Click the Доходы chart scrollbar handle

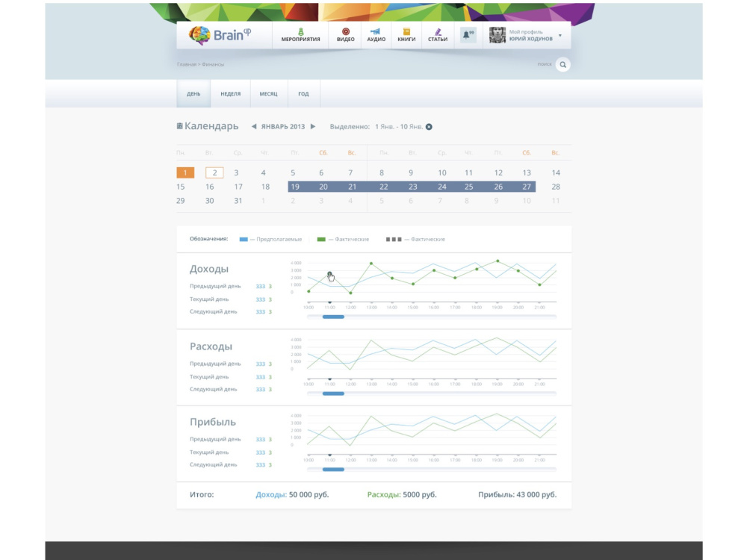[333, 317]
